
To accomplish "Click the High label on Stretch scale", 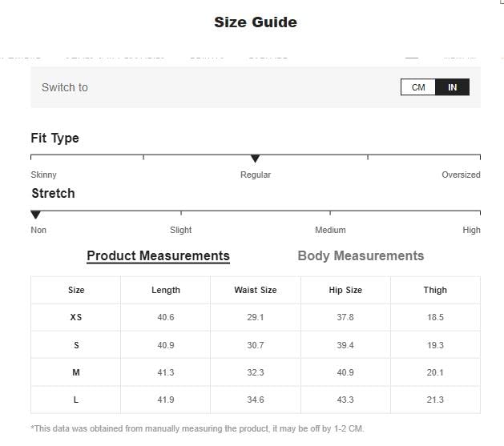I will tap(471, 230).
